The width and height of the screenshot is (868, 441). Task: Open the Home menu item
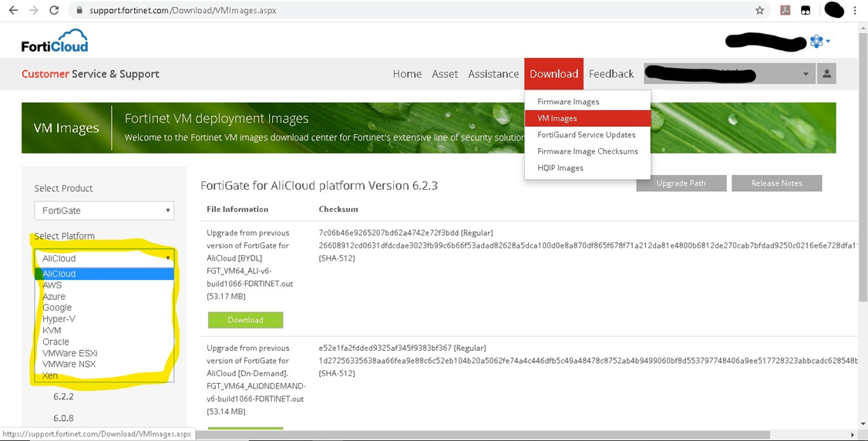[407, 73]
